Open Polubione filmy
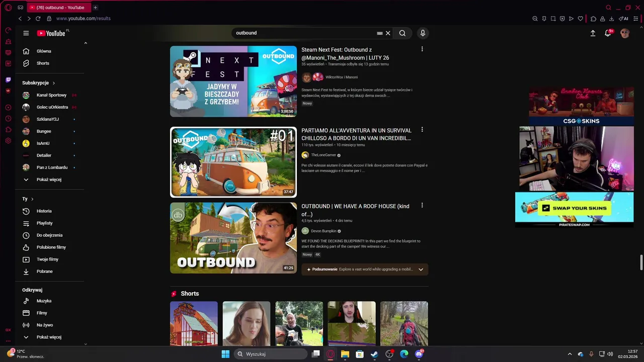644x362 pixels. click(51, 247)
